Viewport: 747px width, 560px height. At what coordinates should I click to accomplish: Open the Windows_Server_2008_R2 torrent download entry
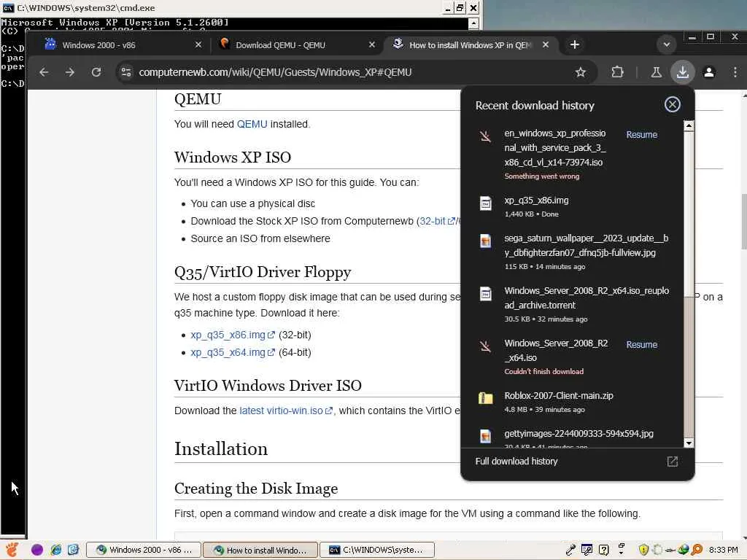point(572,304)
